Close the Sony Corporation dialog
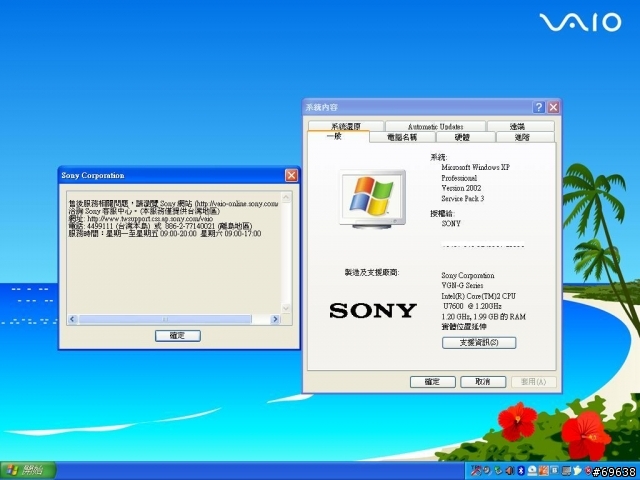Screen dimensions: 640x480 [x=291, y=176]
